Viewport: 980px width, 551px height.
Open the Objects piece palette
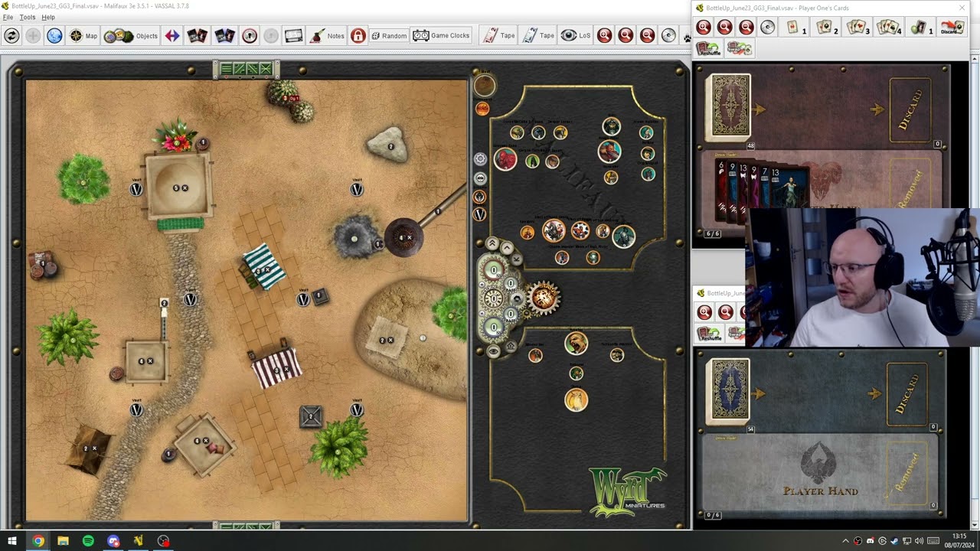click(131, 35)
